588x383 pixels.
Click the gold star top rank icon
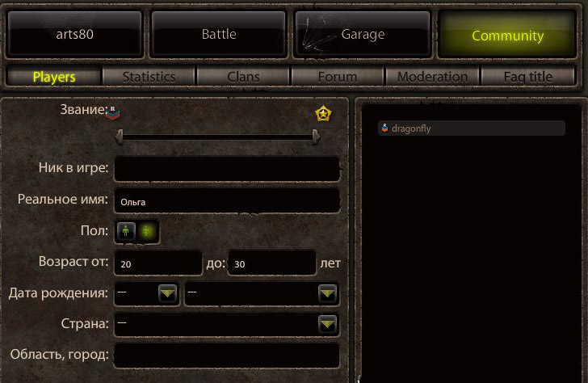[323, 113]
